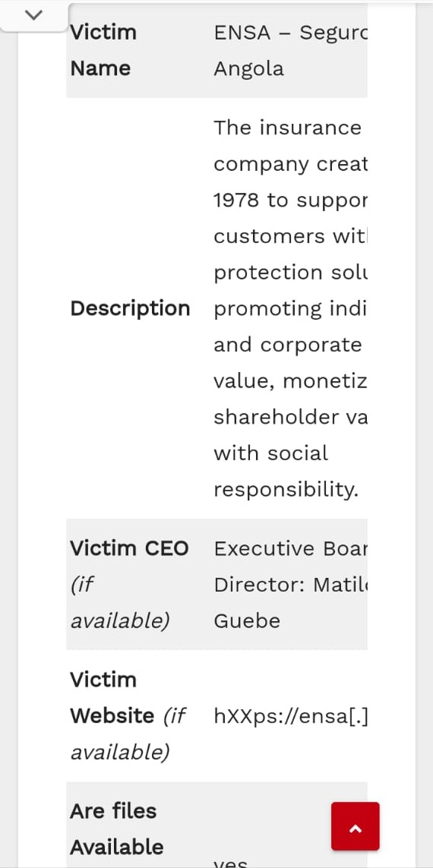Screen dimensions: 433x868
Task: Click the "protection solu" description line
Action: click(291, 273)
